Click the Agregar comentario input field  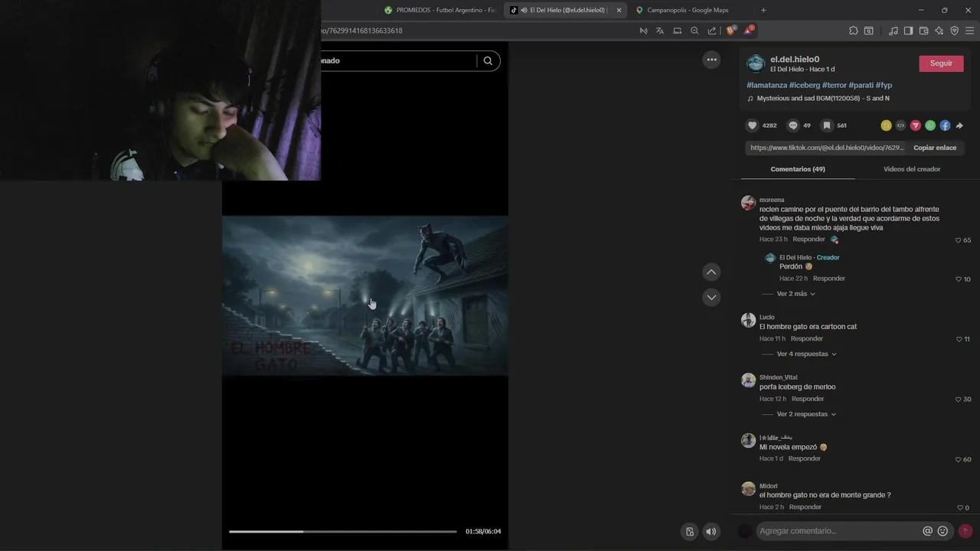pyautogui.click(x=839, y=531)
